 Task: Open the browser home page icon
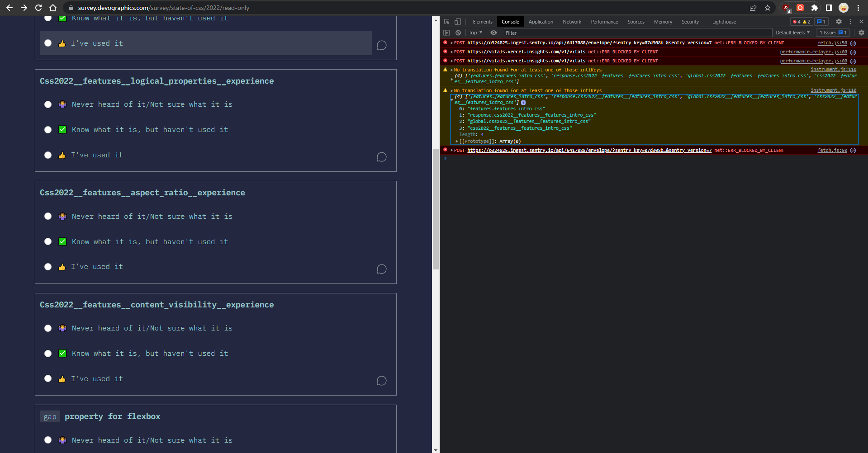coord(53,8)
